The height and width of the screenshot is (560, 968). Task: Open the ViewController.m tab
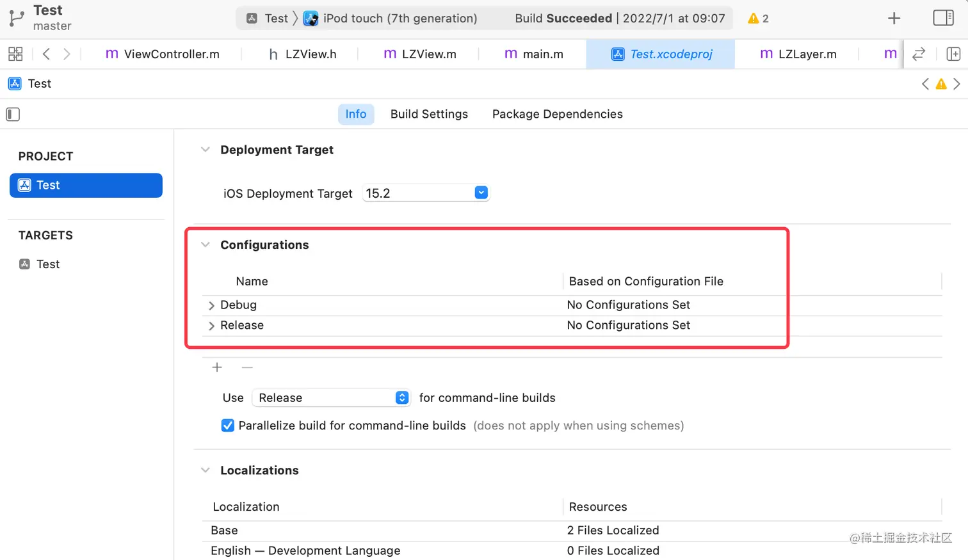[x=163, y=54]
